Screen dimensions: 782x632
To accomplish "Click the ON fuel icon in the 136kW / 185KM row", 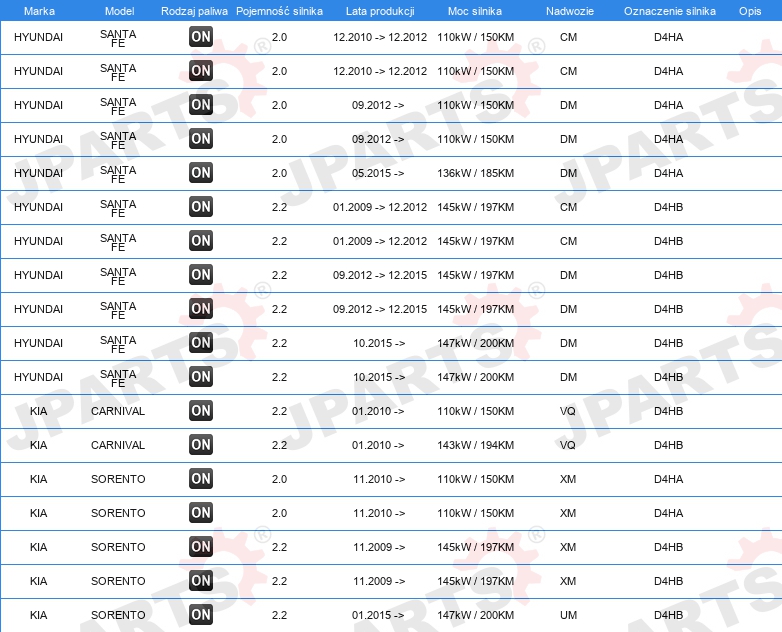I will click(x=201, y=173).
